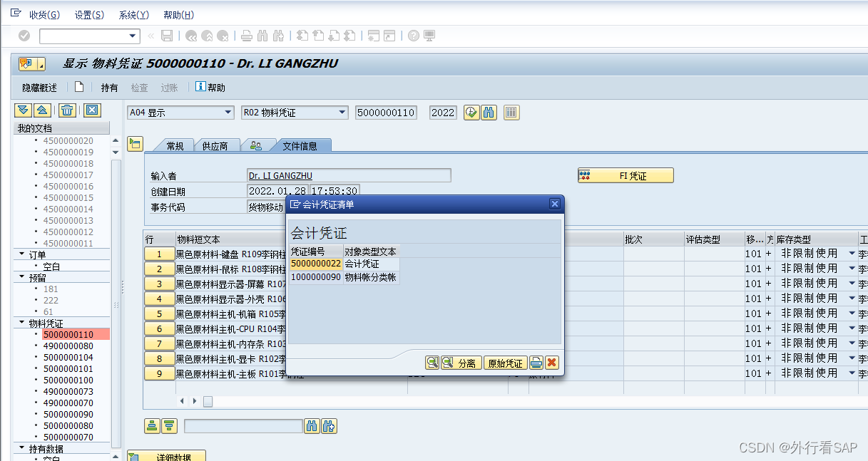Open the A04 显示 action dropdown
Viewport: 868px width, 461px height.
[228, 113]
